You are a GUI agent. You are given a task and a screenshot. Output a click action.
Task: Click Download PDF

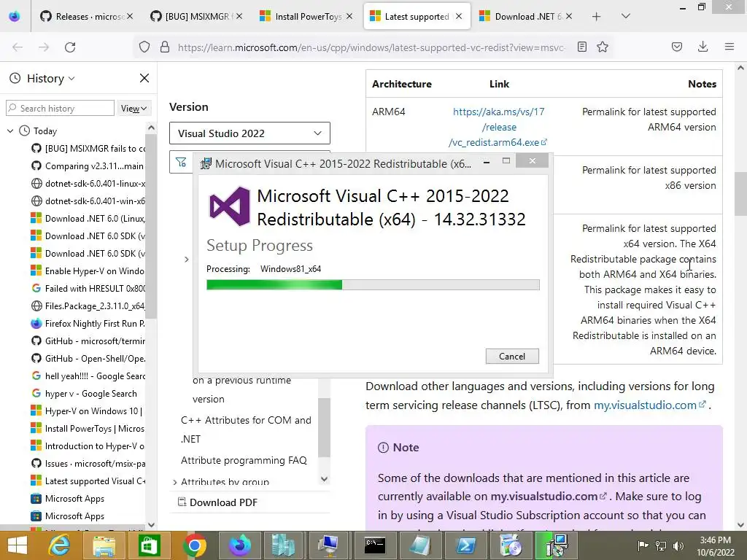[218, 502]
